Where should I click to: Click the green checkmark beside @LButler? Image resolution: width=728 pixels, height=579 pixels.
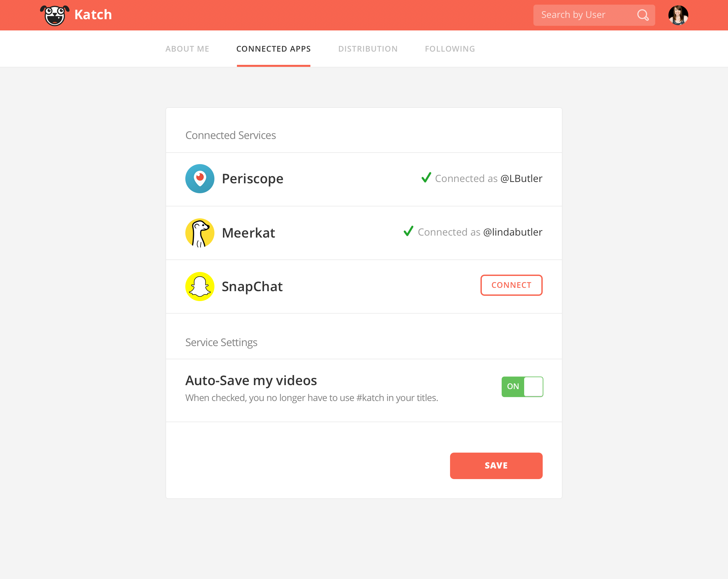pos(426,177)
